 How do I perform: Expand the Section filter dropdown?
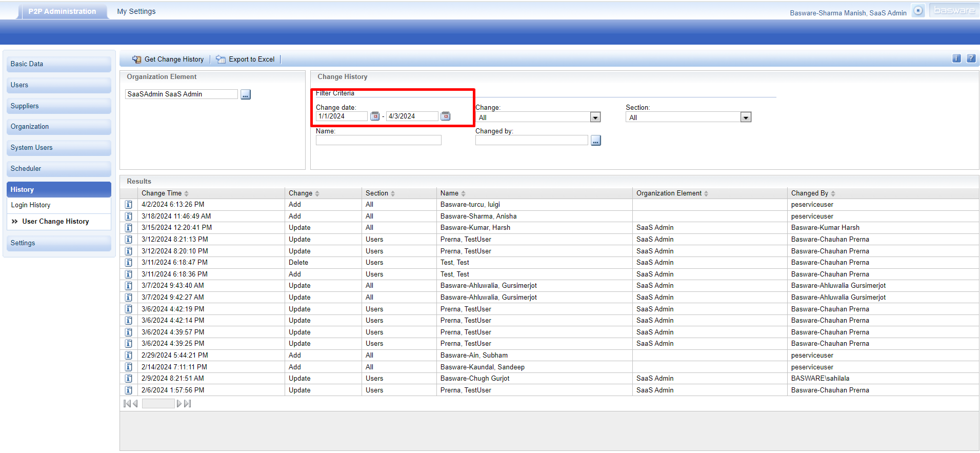click(746, 117)
